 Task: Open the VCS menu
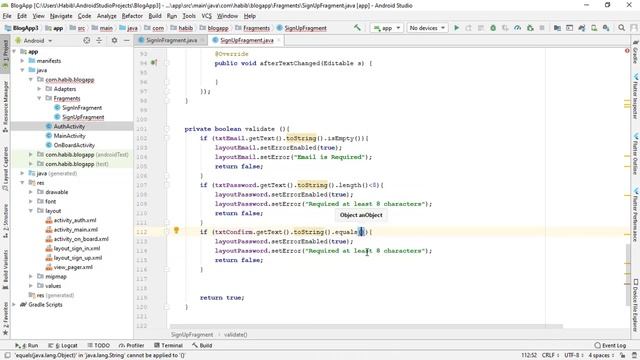(206, 16)
